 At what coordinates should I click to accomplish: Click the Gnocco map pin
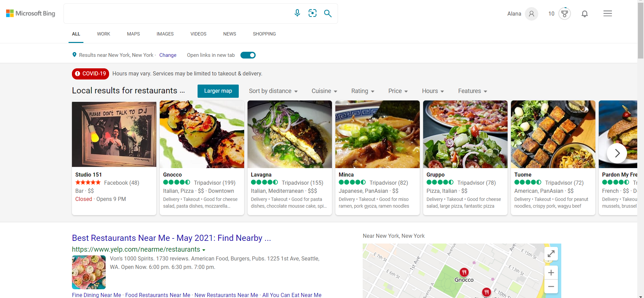click(x=464, y=272)
